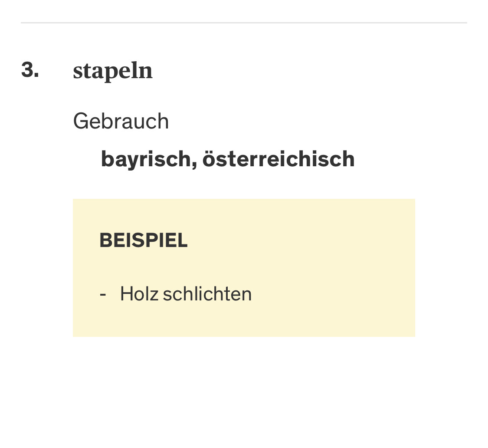
Task: Click the word "bayrisch"
Action: click(x=145, y=159)
